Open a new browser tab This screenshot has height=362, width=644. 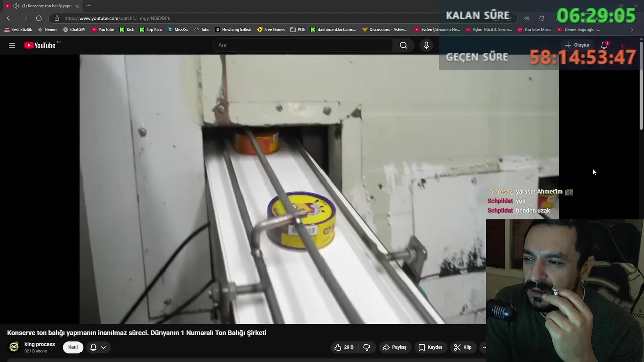click(89, 6)
